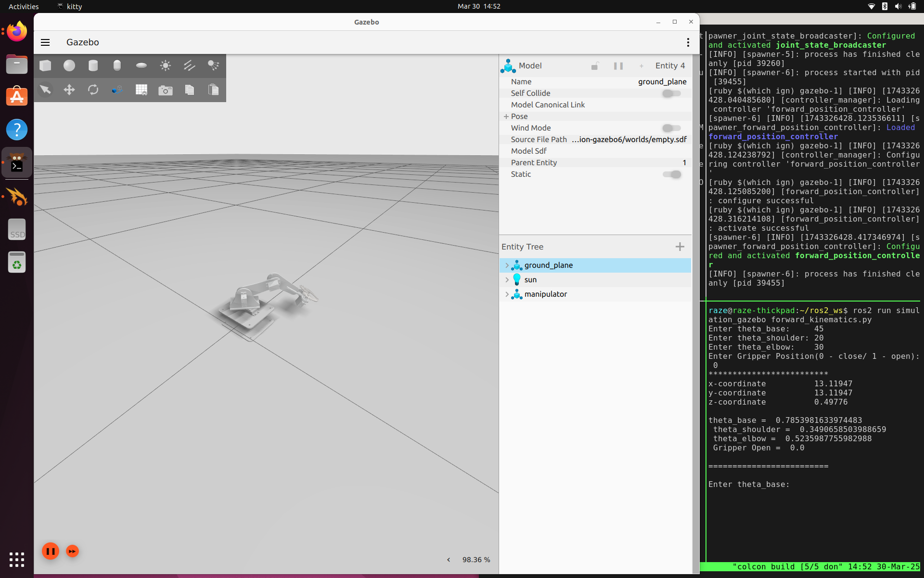Insert a sphere shape
Image resolution: width=924 pixels, height=578 pixels.
(69, 66)
